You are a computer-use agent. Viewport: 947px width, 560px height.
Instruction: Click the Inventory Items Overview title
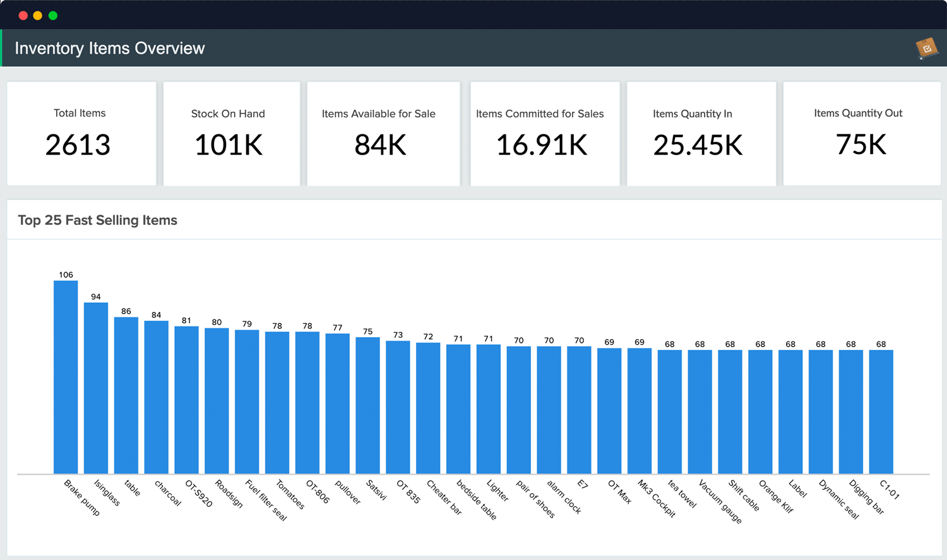109,48
